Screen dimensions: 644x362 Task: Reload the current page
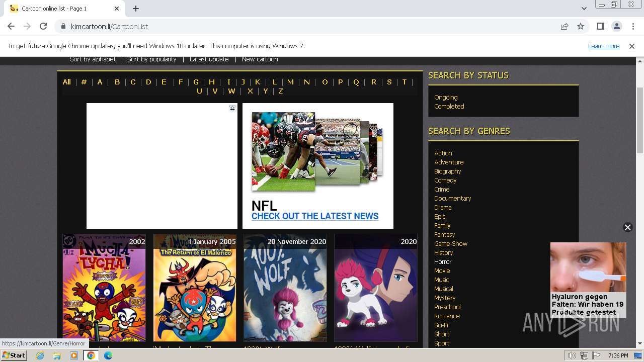click(43, 26)
